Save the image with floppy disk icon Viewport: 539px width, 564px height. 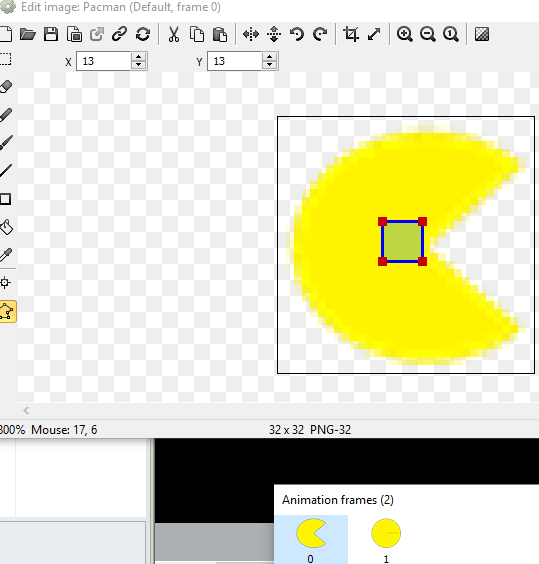pos(51,34)
